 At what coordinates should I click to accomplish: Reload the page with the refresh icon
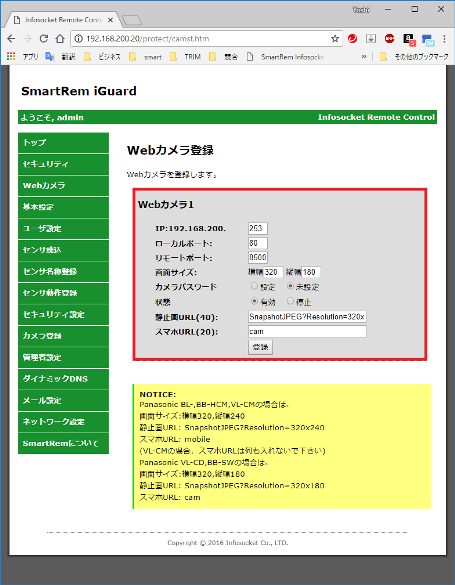coord(44,38)
